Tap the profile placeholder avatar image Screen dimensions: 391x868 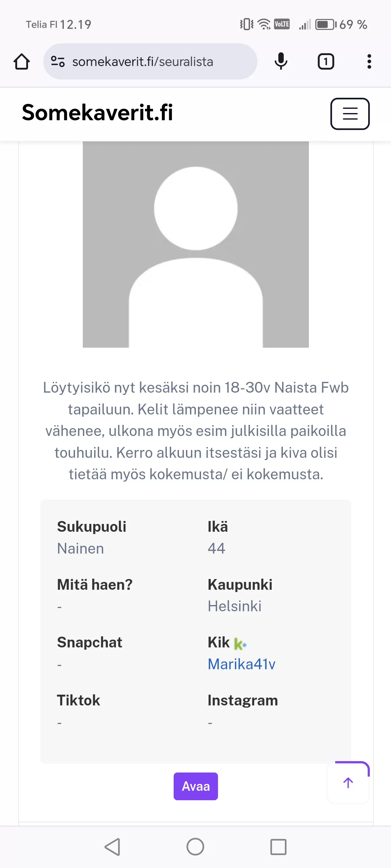click(195, 244)
